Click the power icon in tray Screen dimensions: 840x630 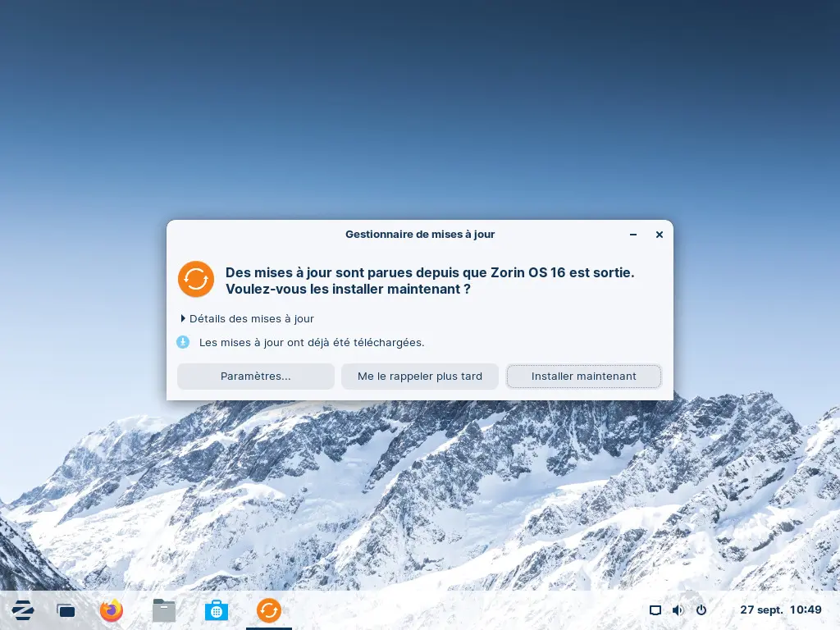(x=701, y=610)
